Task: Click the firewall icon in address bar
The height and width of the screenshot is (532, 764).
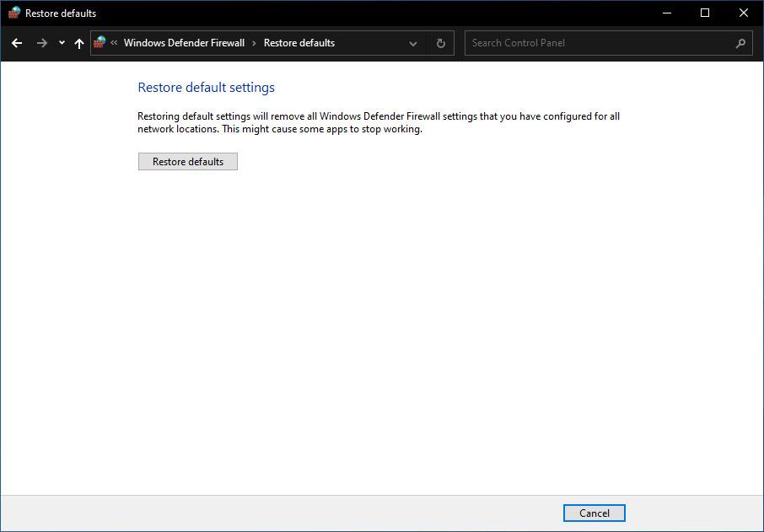Action: click(x=100, y=42)
